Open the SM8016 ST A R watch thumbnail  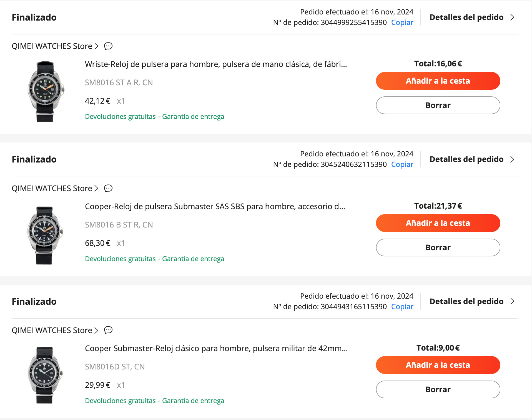pyautogui.click(x=45, y=91)
